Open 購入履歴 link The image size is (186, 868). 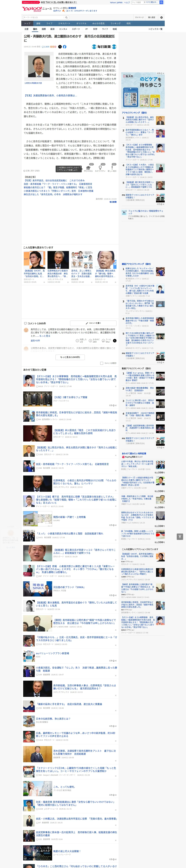click(x=152, y=18)
